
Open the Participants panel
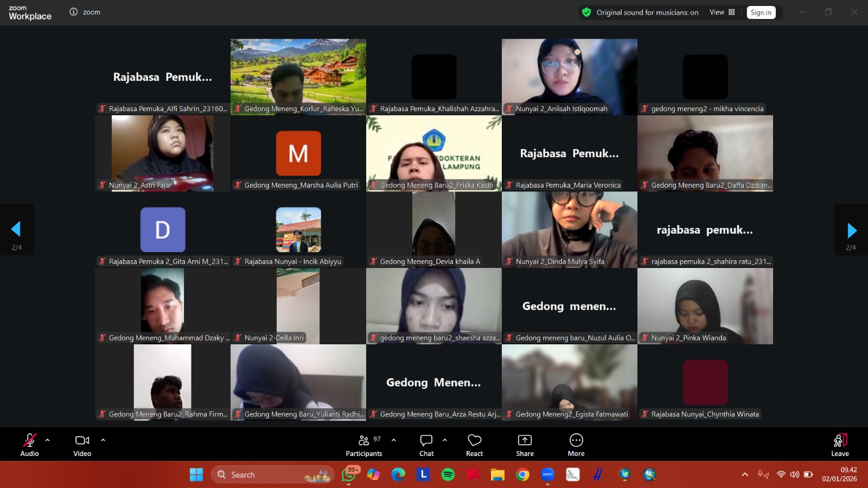coord(363,445)
